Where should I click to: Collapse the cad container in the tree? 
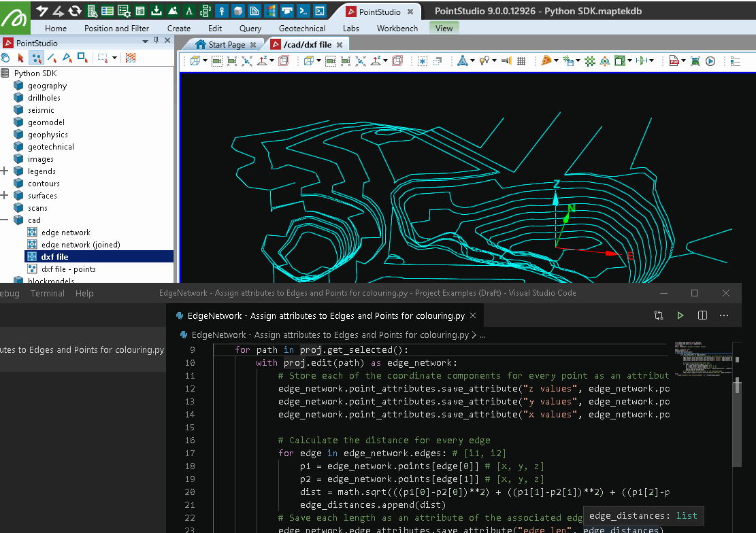[5, 220]
